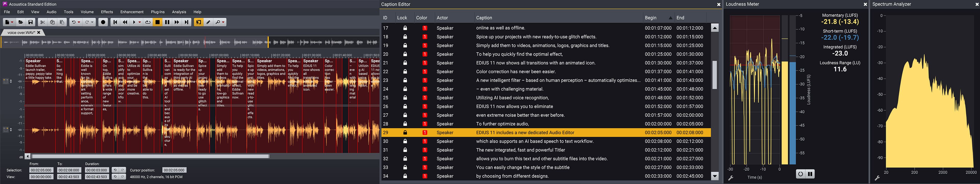Viewport: 980px width, 184px height.
Task: Toggle lock on caption 21
Action: click(x=405, y=63)
